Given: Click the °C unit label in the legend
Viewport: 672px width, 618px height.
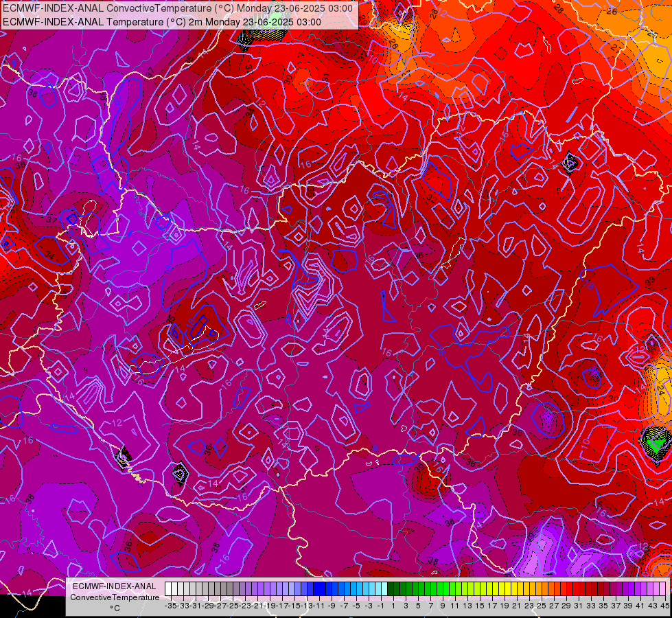Looking at the screenshot, I should tap(115, 608).
